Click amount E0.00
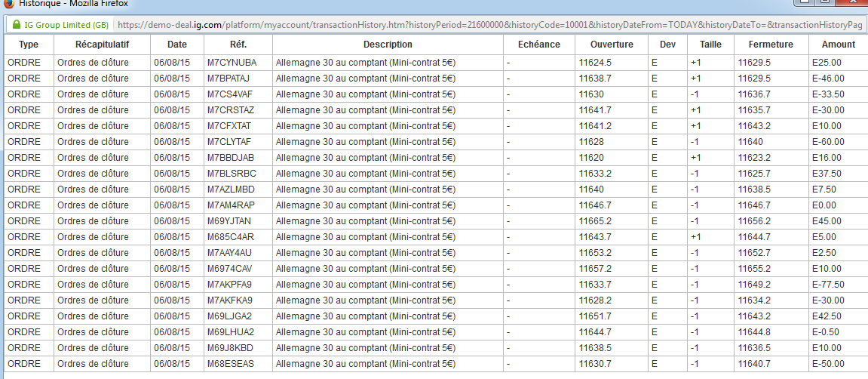The image size is (868, 379). tap(824, 205)
